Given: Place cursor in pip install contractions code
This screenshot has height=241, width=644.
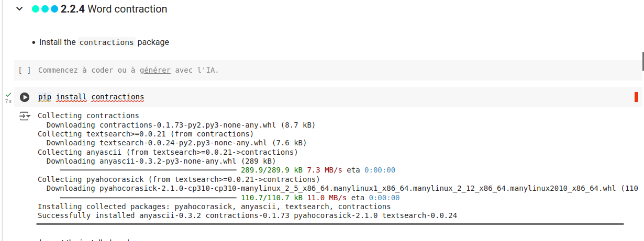Looking at the screenshot, I should pos(91,97).
